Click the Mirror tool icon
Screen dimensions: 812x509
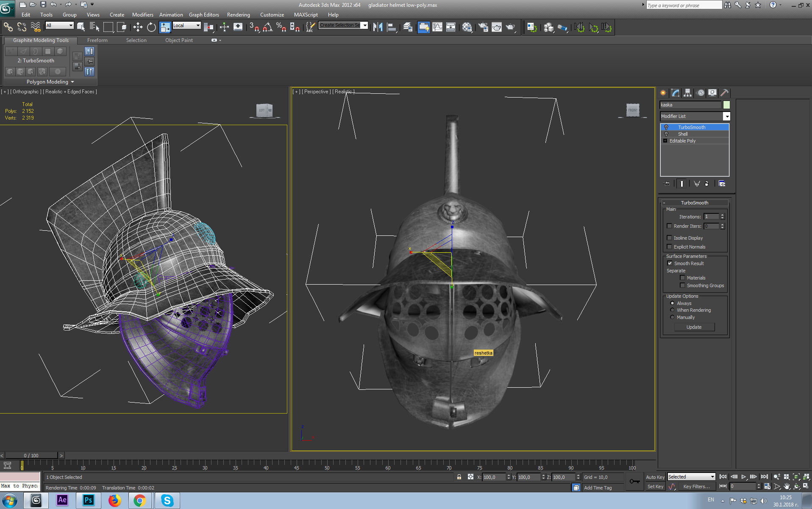[x=378, y=27]
